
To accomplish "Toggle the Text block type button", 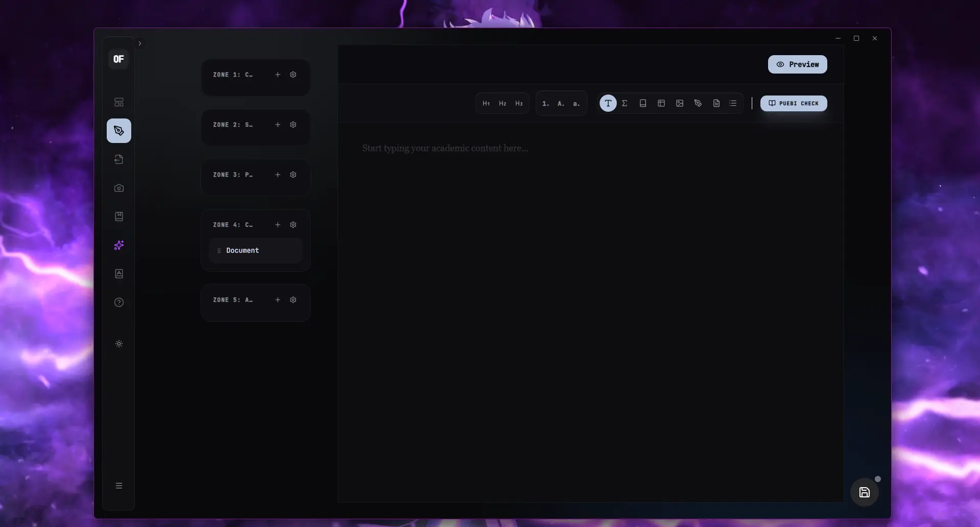I will (x=608, y=103).
